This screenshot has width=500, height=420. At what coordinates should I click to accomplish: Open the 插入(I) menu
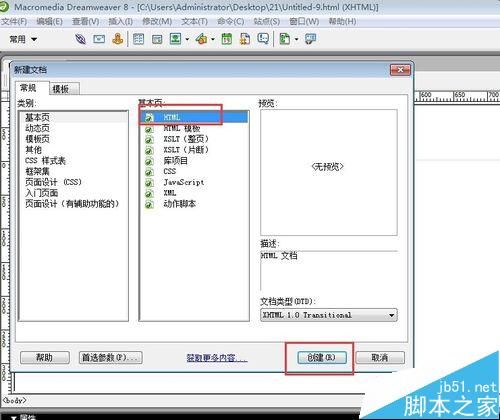tap(121, 22)
